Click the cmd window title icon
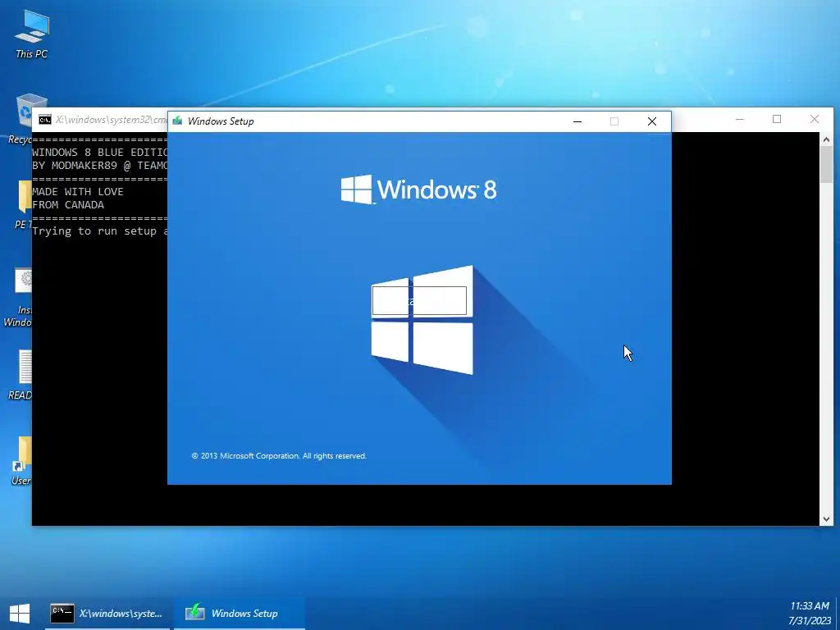The image size is (840, 630). [x=45, y=120]
